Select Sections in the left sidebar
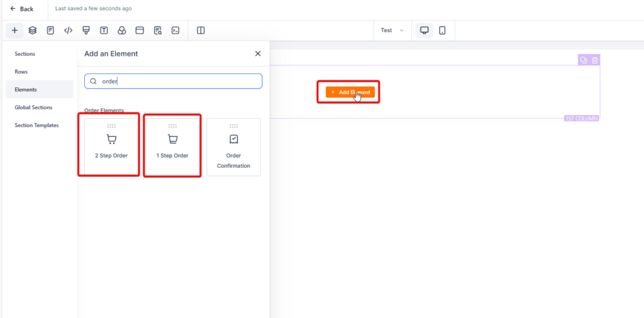The height and width of the screenshot is (318, 644). (25, 54)
